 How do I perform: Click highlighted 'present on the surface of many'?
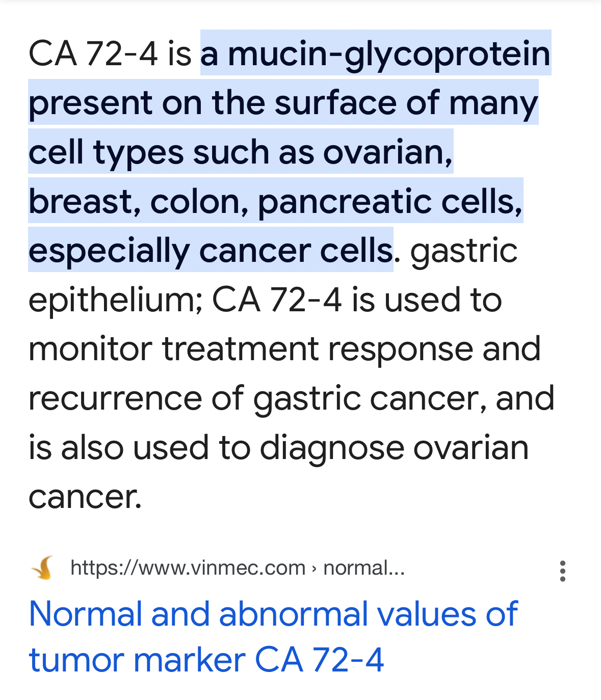[x=283, y=102]
